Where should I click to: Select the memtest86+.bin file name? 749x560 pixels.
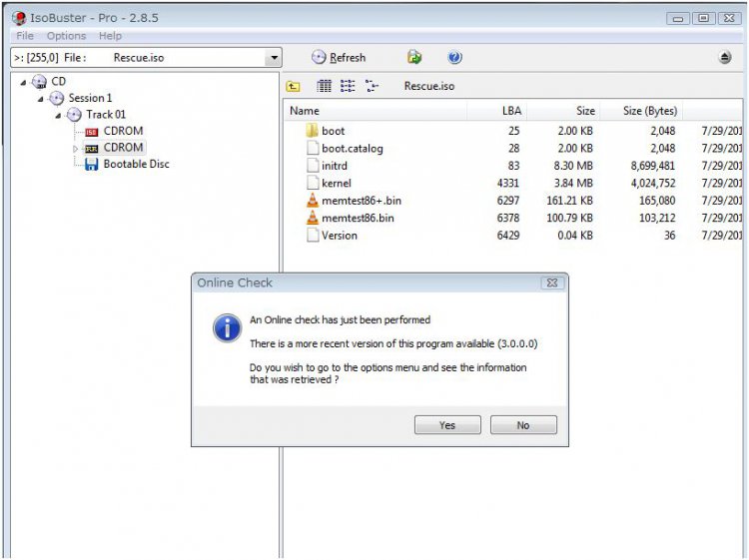[362, 201]
